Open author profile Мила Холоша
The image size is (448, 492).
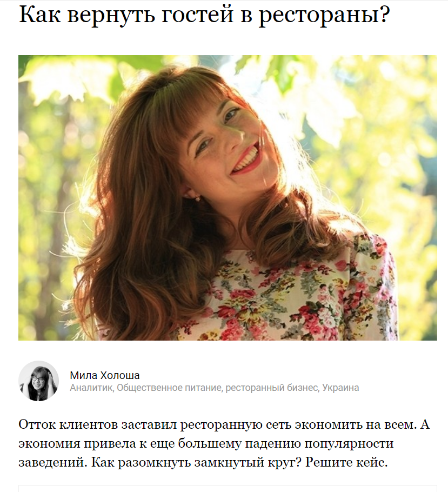click(105, 375)
